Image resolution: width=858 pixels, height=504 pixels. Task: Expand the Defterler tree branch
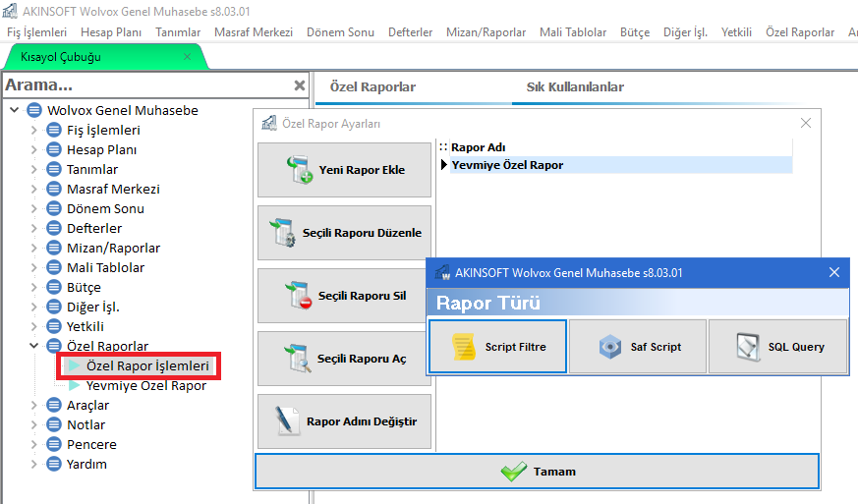coord(34,228)
